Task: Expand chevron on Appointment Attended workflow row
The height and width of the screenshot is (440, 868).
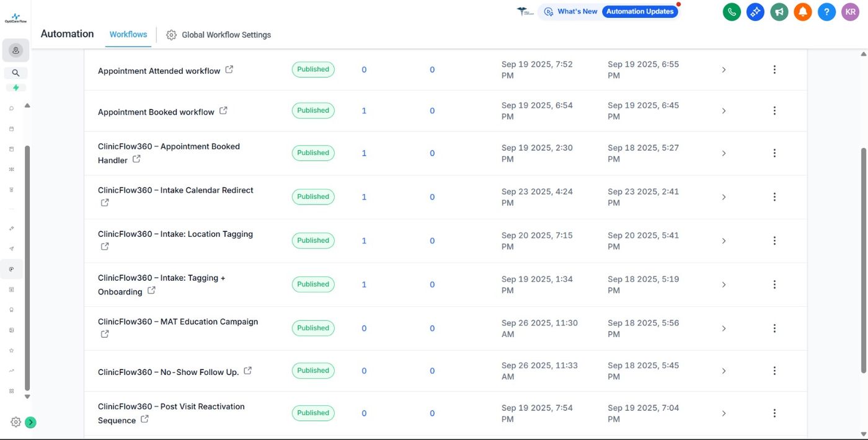Action: [x=724, y=70]
